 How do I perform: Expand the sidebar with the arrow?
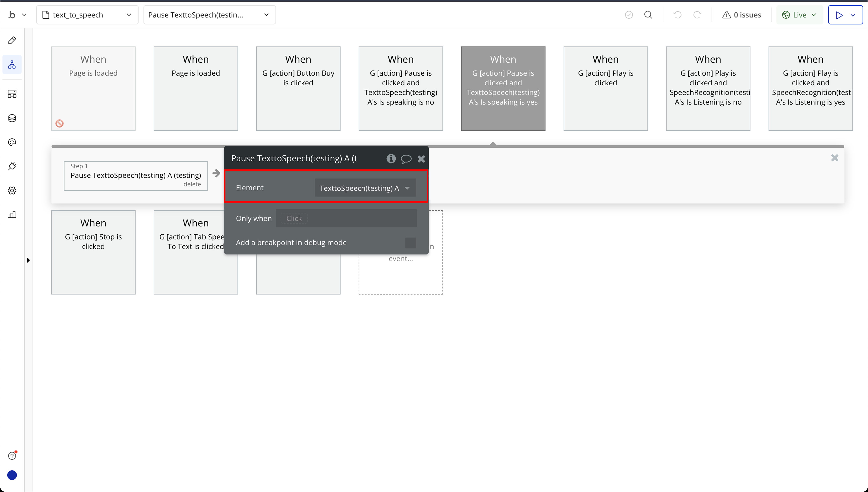point(28,260)
